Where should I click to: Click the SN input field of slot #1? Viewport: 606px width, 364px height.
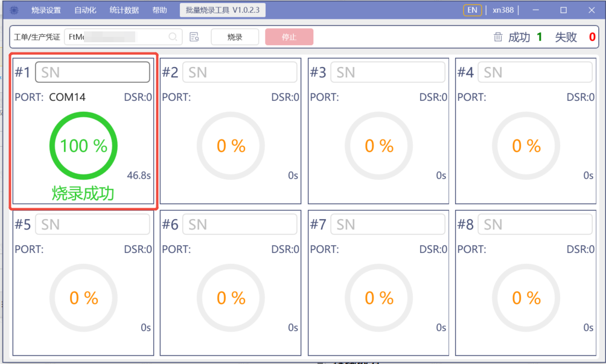coord(92,72)
